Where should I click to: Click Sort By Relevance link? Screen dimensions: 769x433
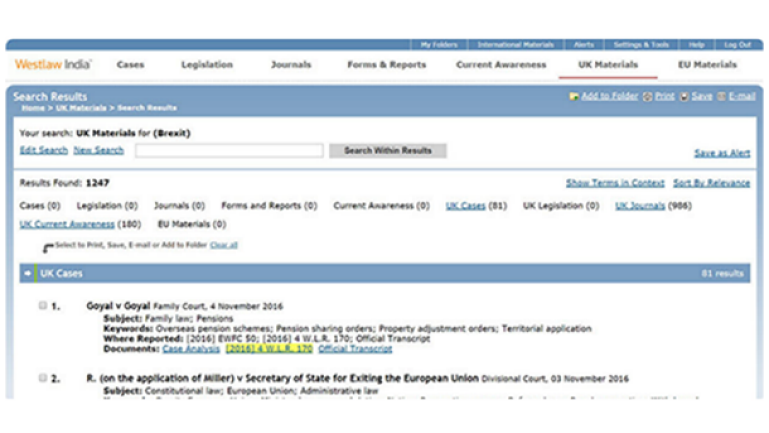711,183
